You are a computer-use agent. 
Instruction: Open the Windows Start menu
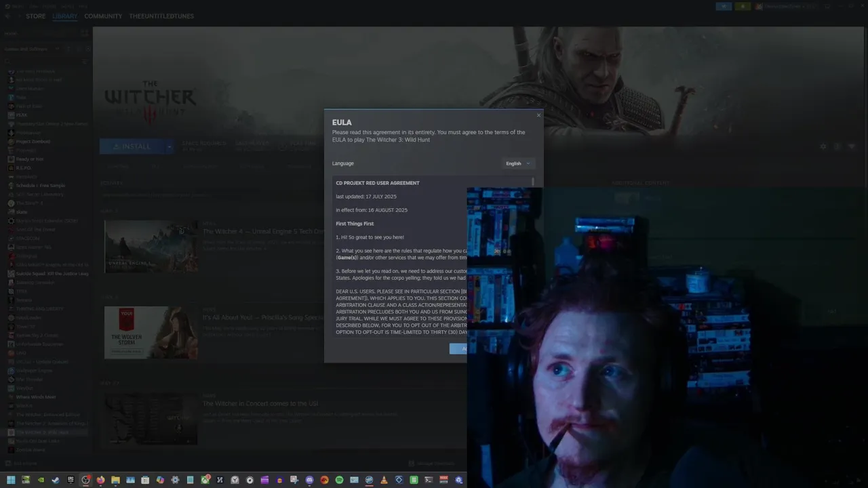tap(10, 480)
